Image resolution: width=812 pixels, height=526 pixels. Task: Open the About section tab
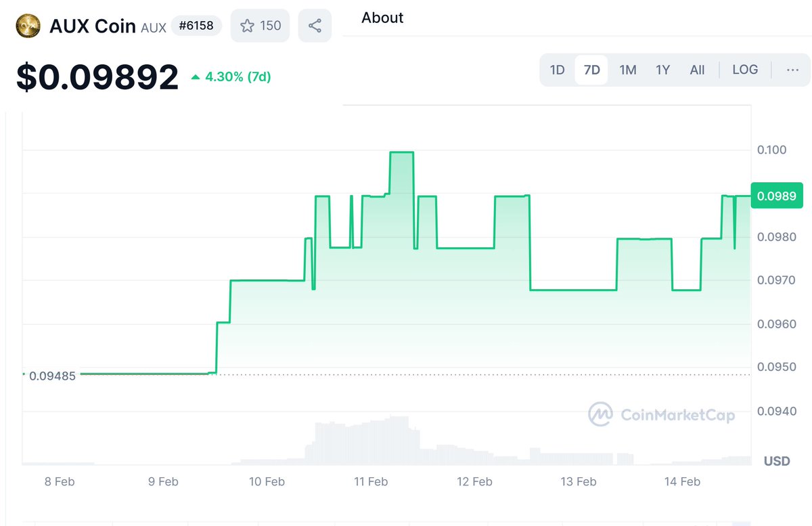point(382,18)
